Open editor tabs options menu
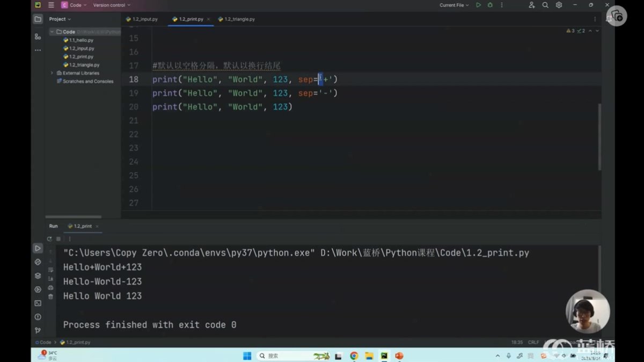 pyautogui.click(x=595, y=19)
